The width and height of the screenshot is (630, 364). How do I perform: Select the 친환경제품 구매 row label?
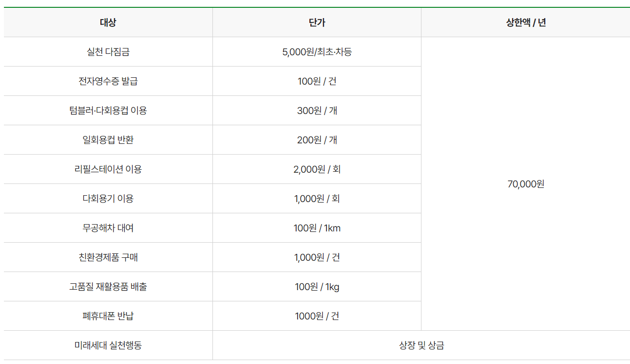pos(108,257)
